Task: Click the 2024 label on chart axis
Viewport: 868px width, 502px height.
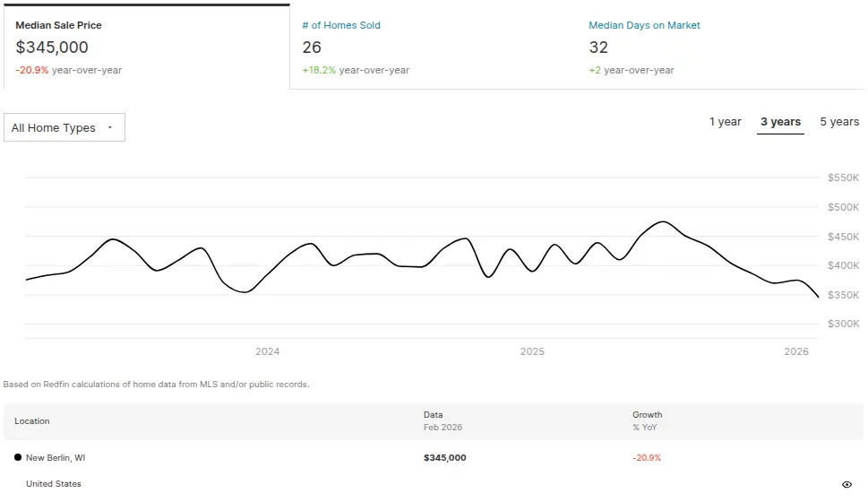Action: (267, 351)
